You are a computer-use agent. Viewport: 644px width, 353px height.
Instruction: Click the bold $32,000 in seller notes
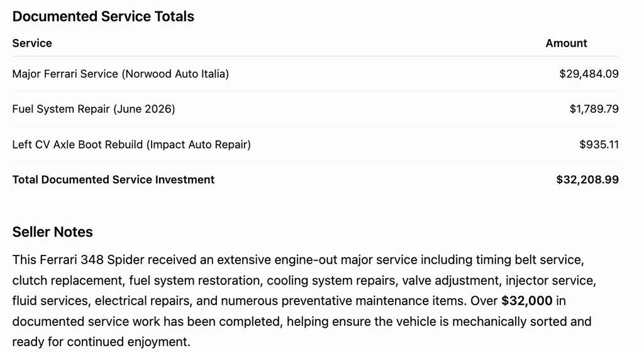click(526, 301)
